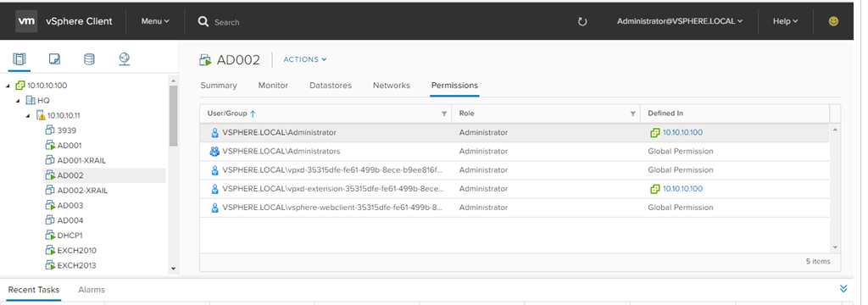Click the tree scrollbar down arrow
The image size is (868, 305).
(173, 269)
